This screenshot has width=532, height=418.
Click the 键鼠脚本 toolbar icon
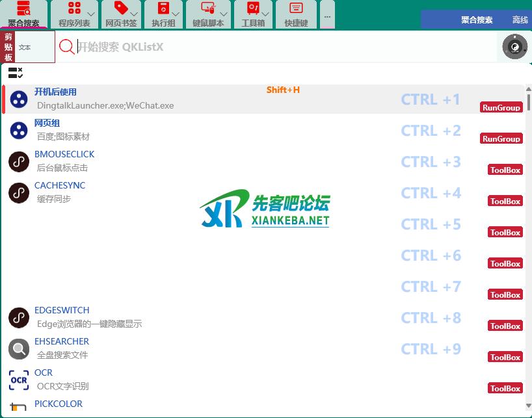pyautogui.click(x=207, y=9)
